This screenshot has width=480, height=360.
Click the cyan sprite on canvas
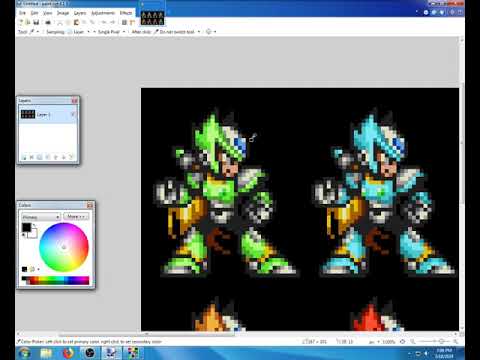pos(384,194)
